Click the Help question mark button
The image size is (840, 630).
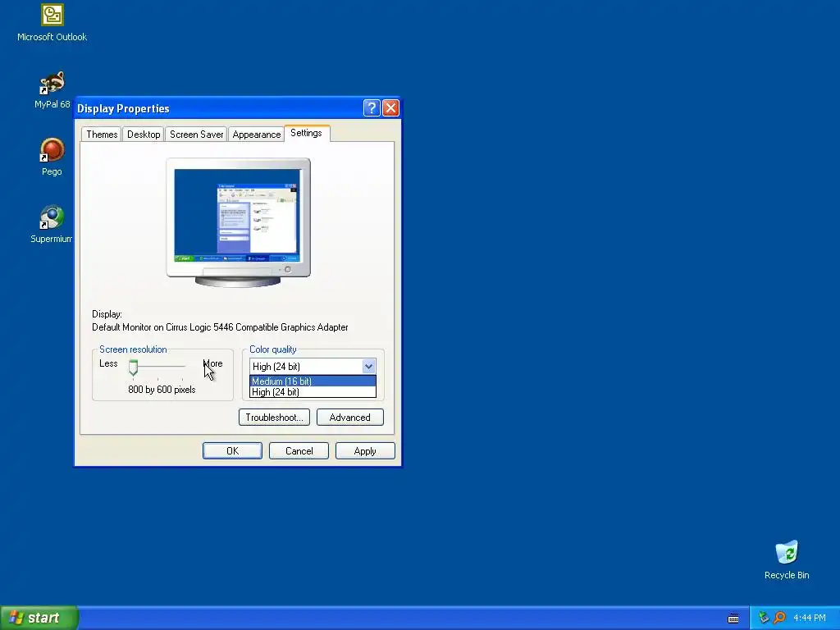tap(372, 108)
